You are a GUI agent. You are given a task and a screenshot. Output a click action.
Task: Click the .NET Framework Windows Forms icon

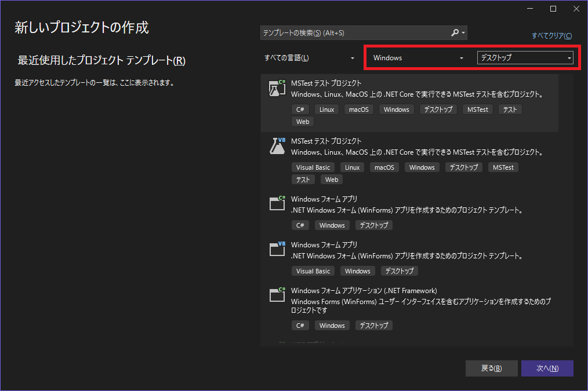[277, 295]
